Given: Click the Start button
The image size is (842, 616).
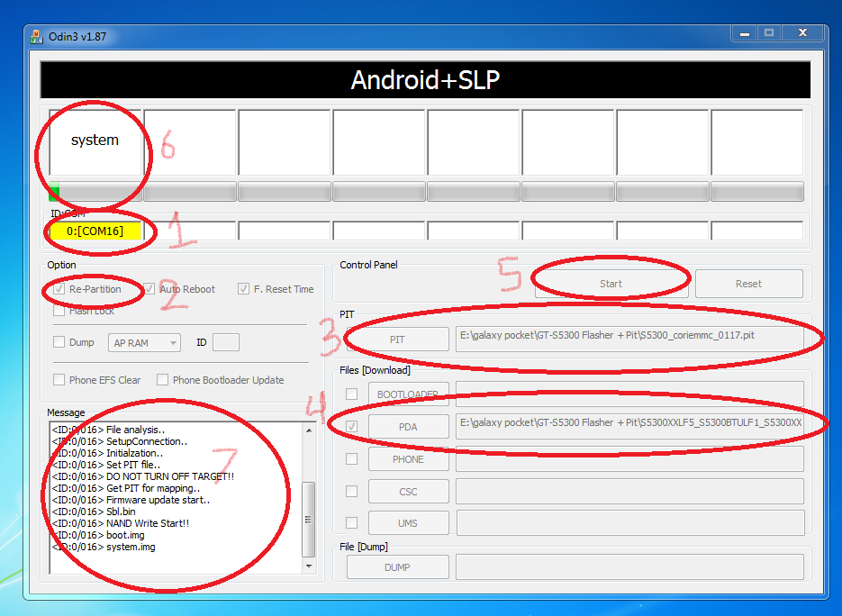Looking at the screenshot, I should [x=611, y=284].
